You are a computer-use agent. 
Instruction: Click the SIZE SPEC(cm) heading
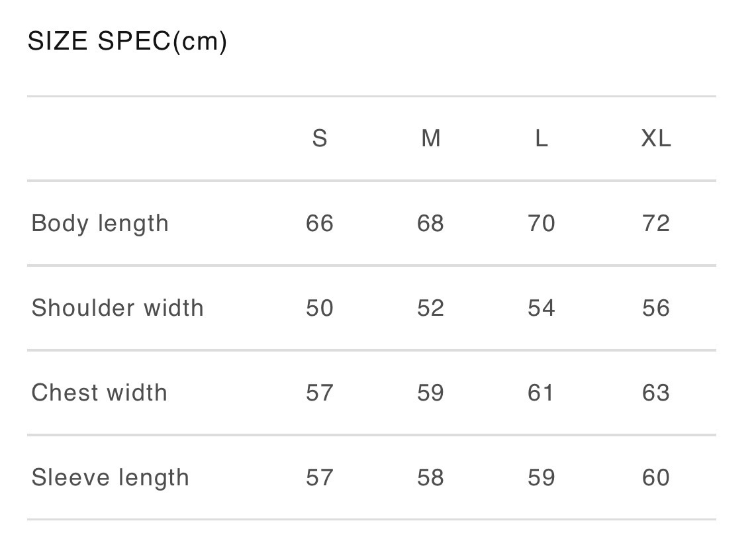click(x=127, y=42)
